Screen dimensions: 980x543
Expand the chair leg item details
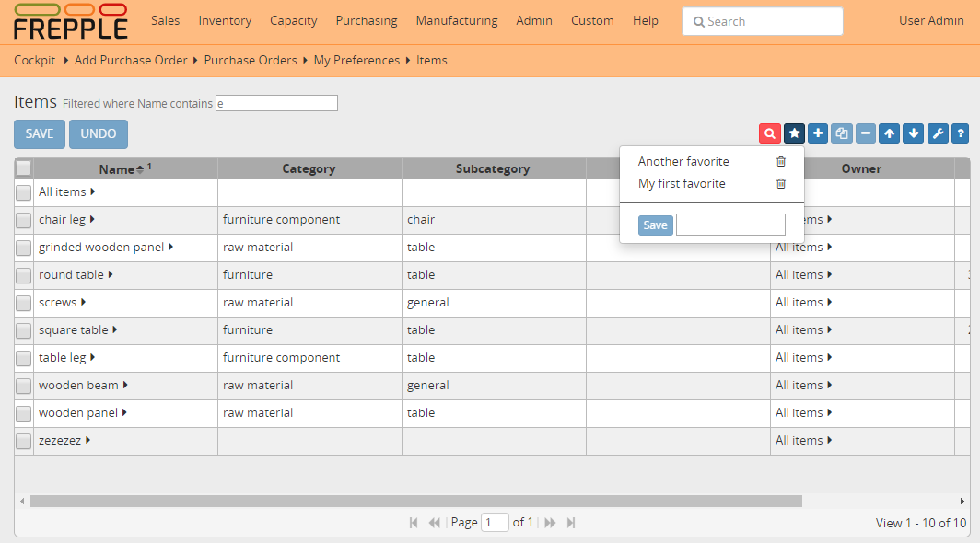[x=92, y=219]
